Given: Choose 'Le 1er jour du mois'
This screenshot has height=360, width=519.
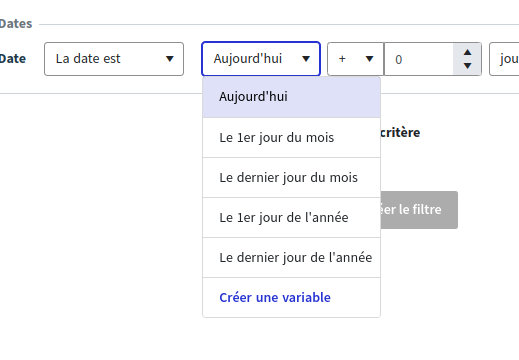Looking at the screenshot, I should coord(291,138).
